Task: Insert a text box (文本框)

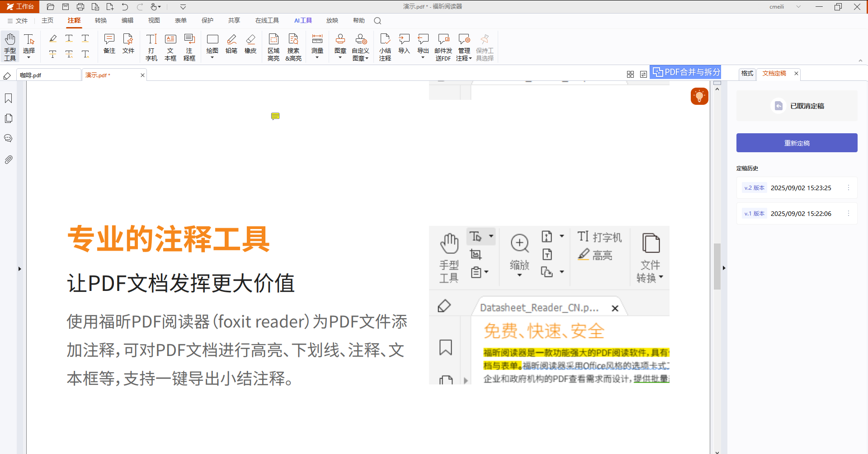Action: pos(170,47)
